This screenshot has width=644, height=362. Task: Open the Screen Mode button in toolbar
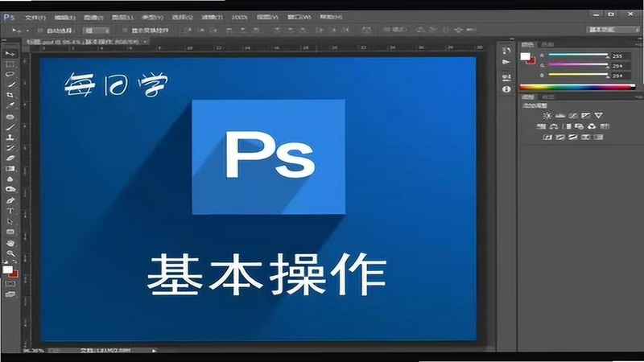(x=10, y=294)
